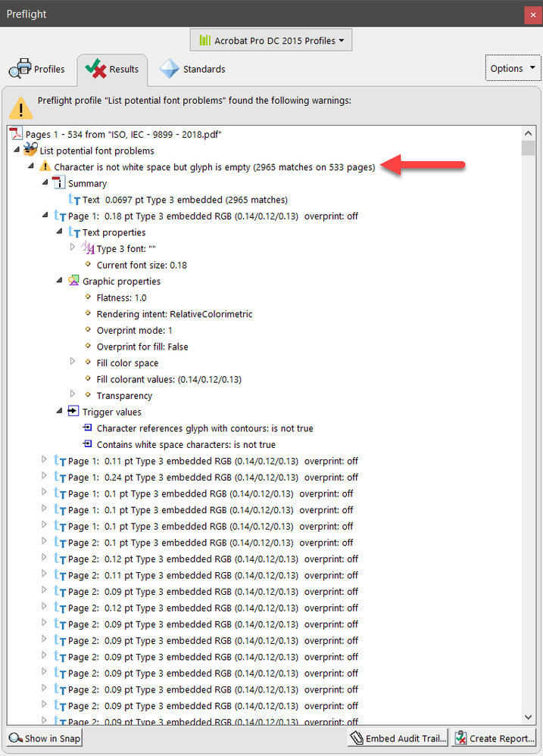Expand the Page 2: 0.12 pt entry above 0.11 pt
Viewport: 543px width, 756px height.
pos(44,558)
